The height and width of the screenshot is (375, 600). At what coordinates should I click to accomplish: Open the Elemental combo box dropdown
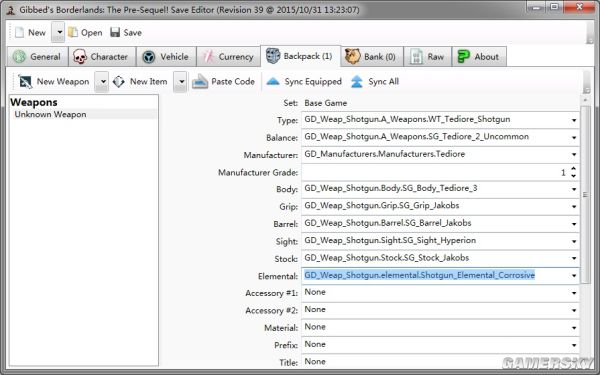[x=574, y=276]
